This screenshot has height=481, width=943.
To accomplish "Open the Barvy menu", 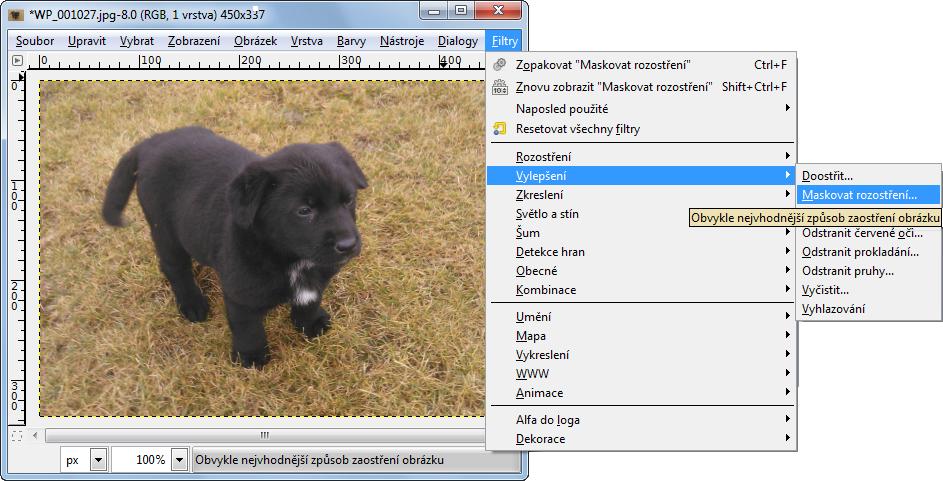I will 351,41.
